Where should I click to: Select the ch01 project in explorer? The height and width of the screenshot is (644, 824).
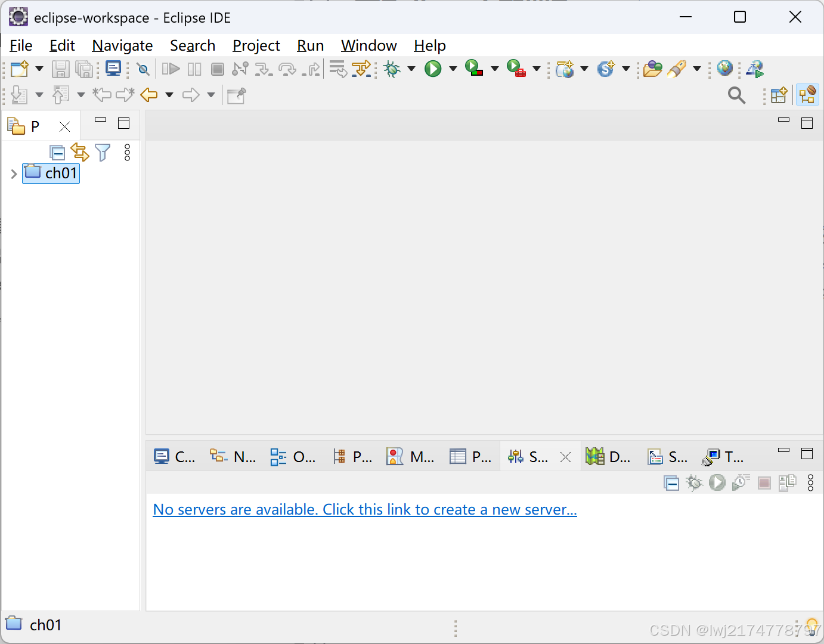(51, 173)
